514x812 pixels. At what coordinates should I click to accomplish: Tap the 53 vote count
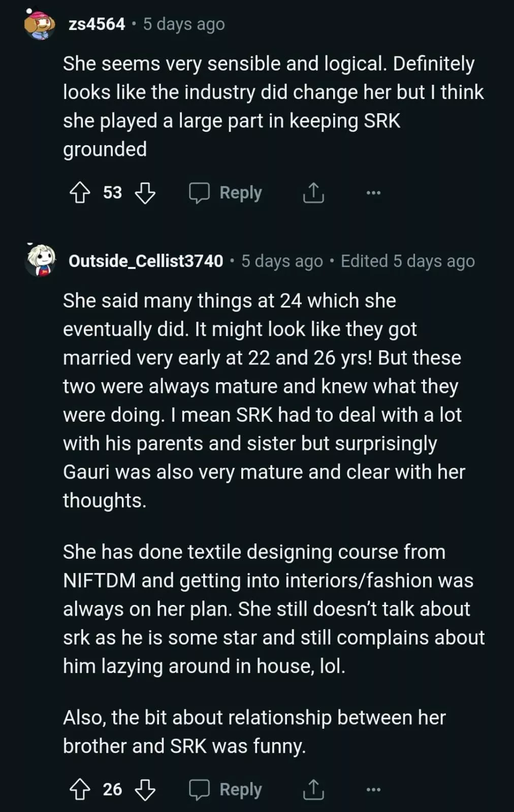pos(112,193)
